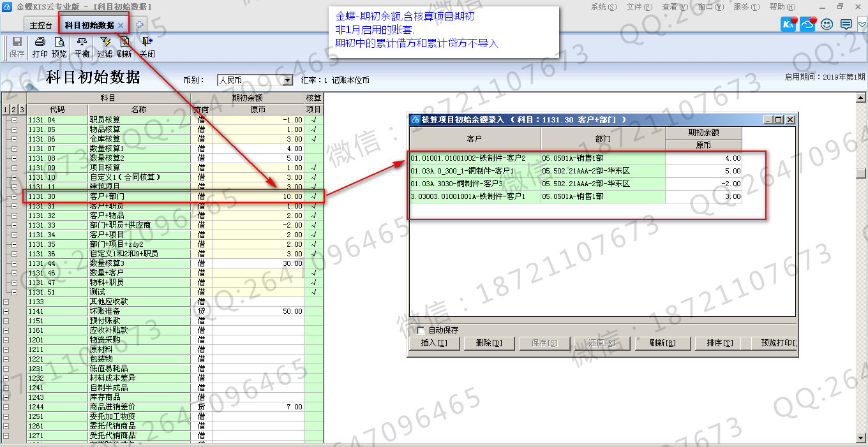Select the 1131.30 客户+部门 balance cell
Screen dimensions: 868x447
(258, 196)
